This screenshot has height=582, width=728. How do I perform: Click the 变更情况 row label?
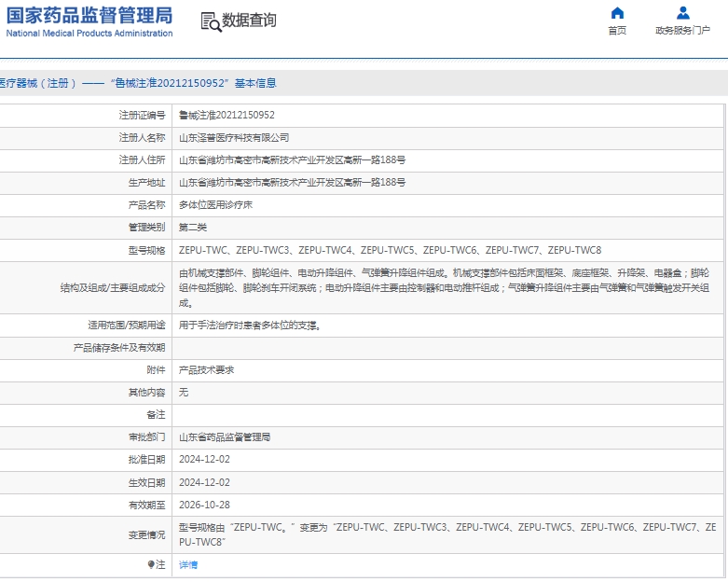[146, 535]
